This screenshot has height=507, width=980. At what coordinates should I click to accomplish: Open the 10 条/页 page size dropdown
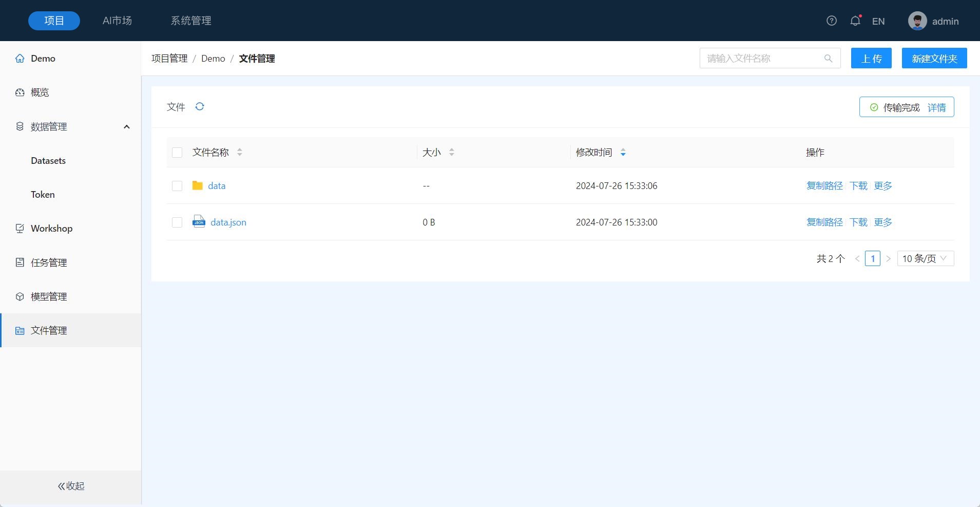[925, 258]
